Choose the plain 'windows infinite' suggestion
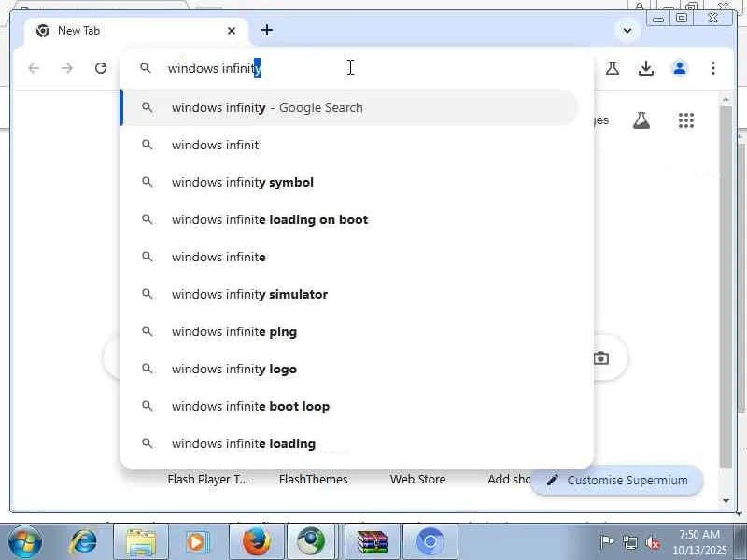This screenshot has height=560, width=747. (x=350, y=257)
